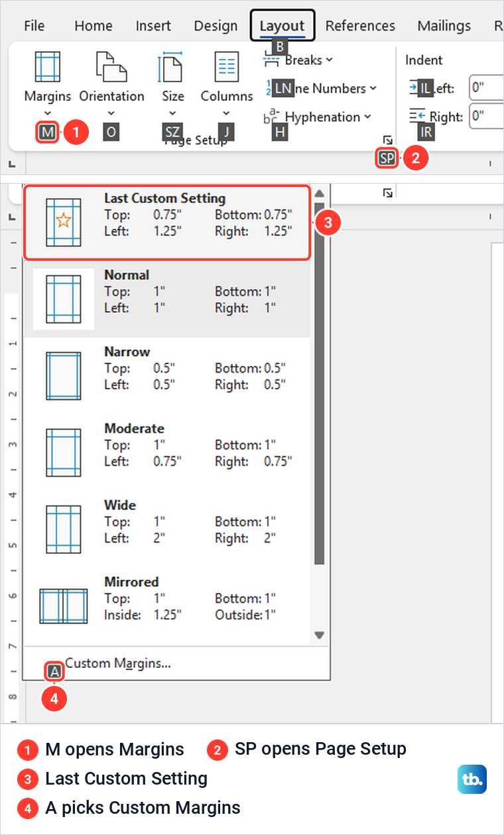Open the Page Setup dialog launcher

[389, 140]
